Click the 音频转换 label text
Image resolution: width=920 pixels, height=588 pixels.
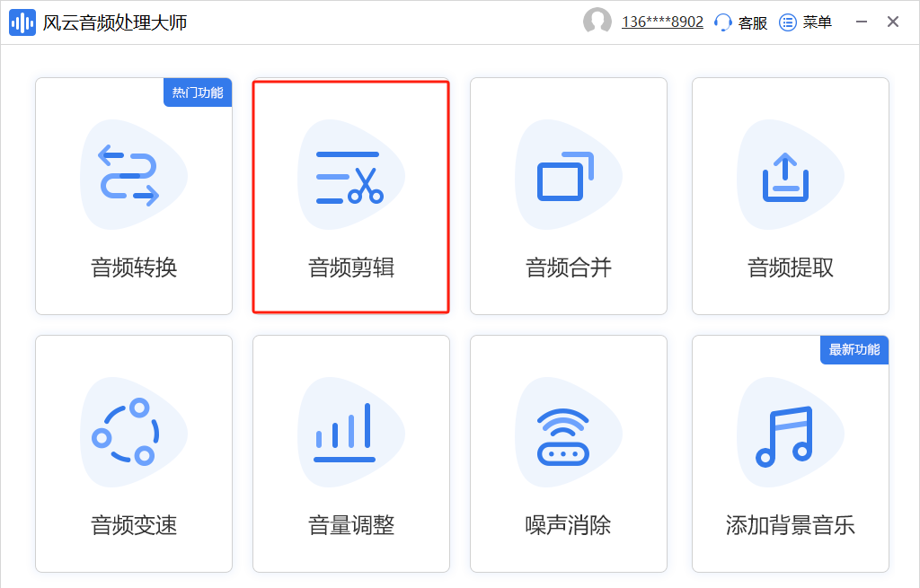pyautogui.click(x=134, y=268)
